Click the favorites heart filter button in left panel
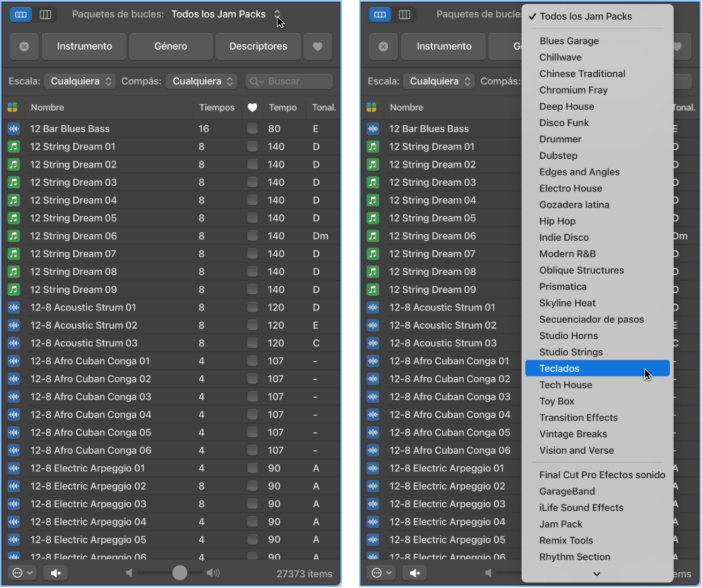 [x=318, y=47]
